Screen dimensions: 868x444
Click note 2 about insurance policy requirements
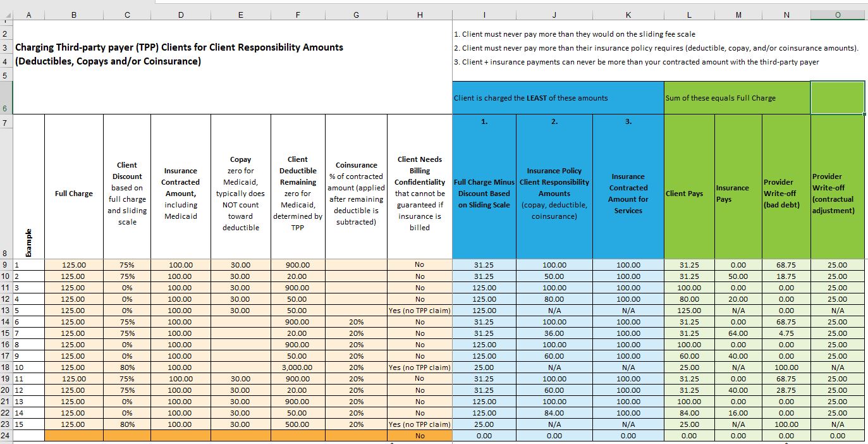[656, 48]
